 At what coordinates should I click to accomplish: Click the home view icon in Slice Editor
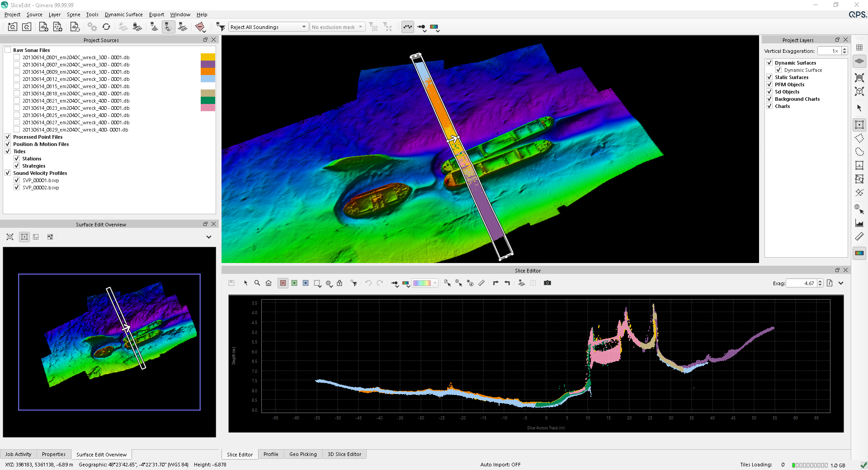tap(269, 283)
